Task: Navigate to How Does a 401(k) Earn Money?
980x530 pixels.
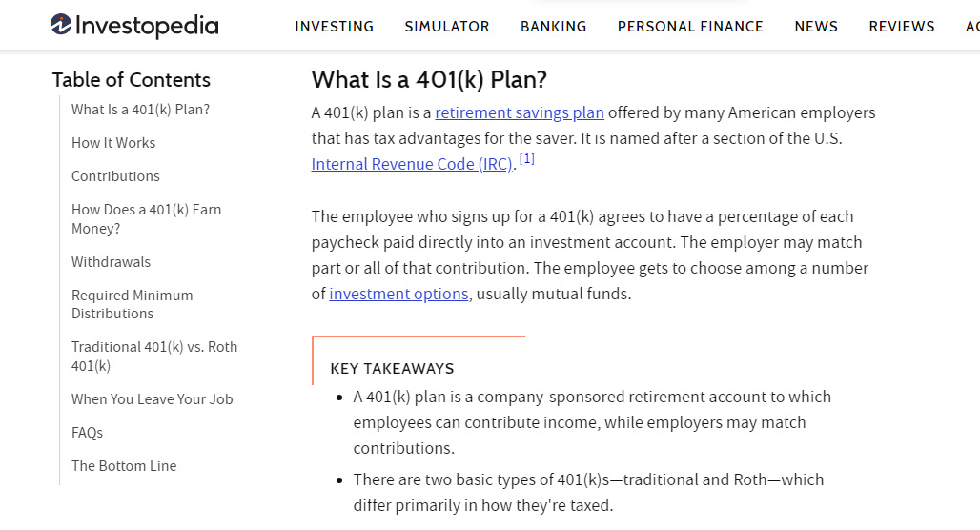Action: [x=146, y=218]
